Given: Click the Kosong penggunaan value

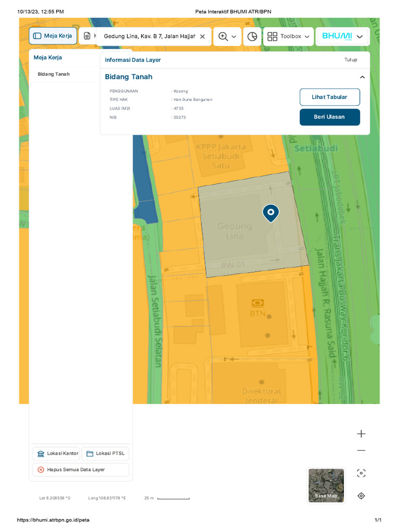Looking at the screenshot, I should 180,91.
